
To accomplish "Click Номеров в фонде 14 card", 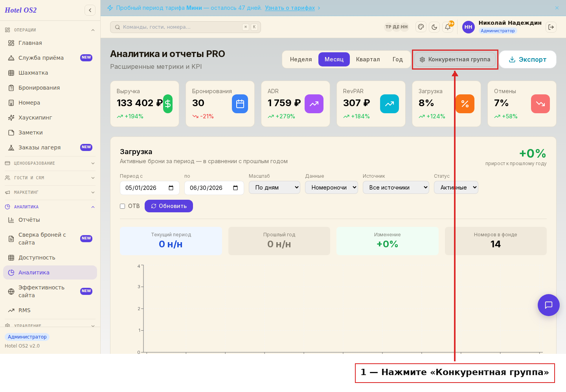I will 496,241.
